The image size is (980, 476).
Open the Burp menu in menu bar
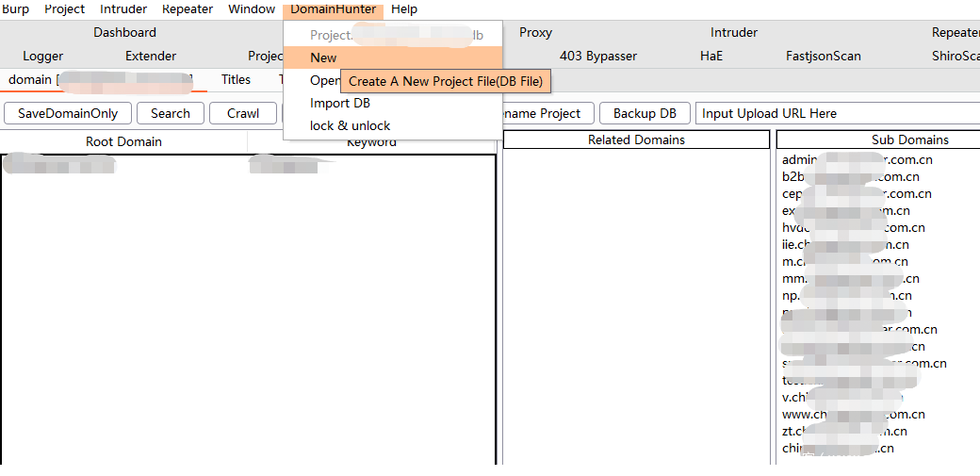pos(15,9)
